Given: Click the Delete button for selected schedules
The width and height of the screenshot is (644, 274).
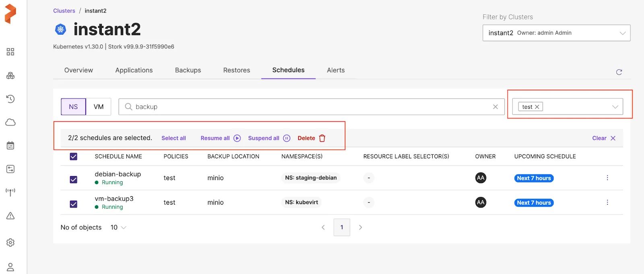Looking at the screenshot, I should (x=311, y=138).
